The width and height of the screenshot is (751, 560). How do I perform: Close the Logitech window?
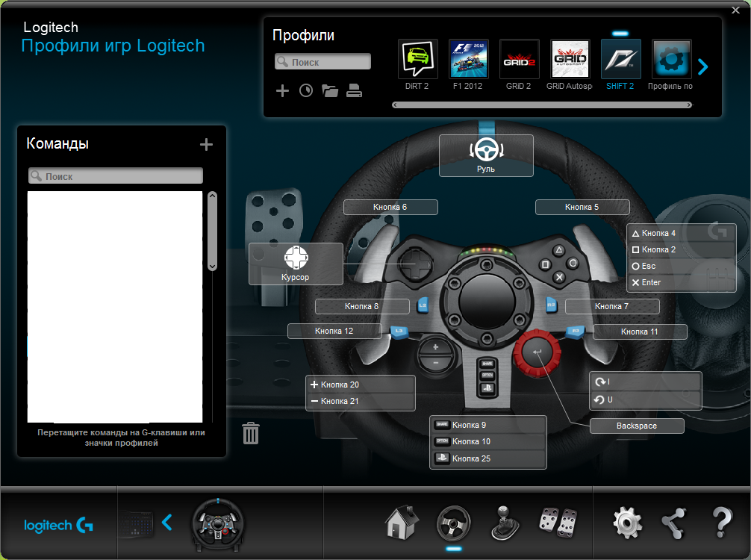click(735, 10)
